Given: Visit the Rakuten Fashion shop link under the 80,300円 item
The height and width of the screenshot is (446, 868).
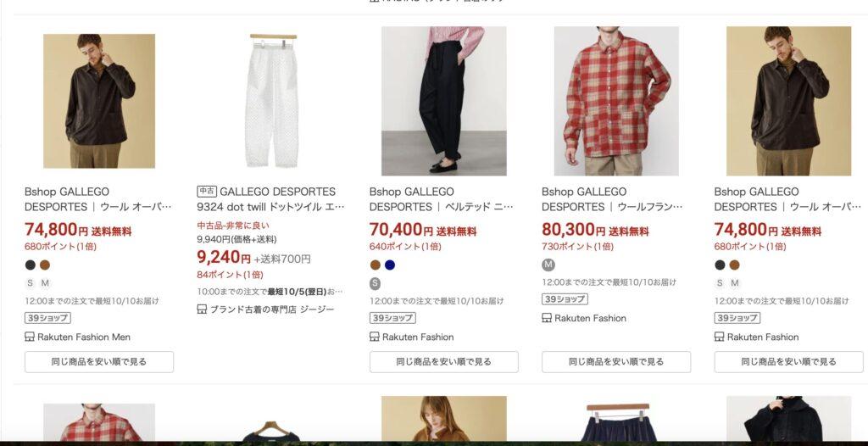Looking at the screenshot, I should click(590, 318).
